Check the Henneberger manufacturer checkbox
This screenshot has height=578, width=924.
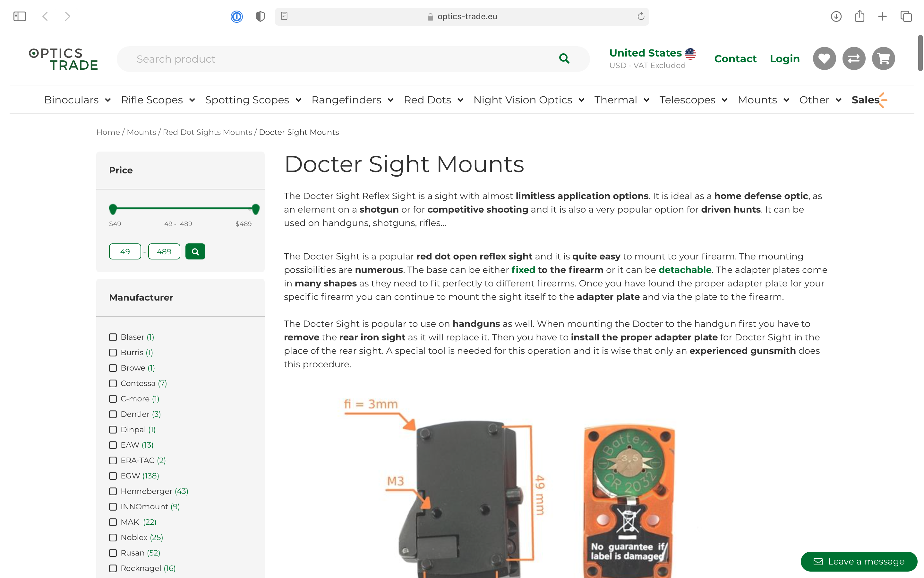click(113, 491)
